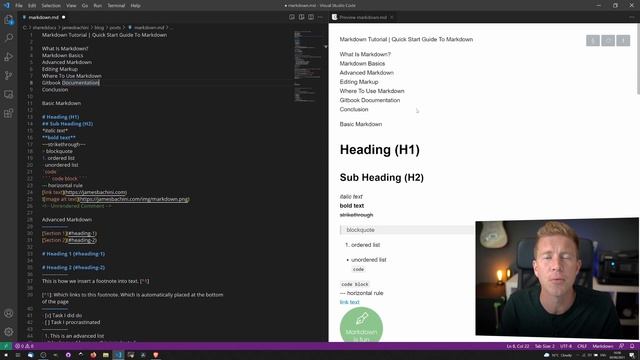This screenshot has width=640, height=360.
Task: Click the first gray button in the preview toolbar
Action: (593, 40)
